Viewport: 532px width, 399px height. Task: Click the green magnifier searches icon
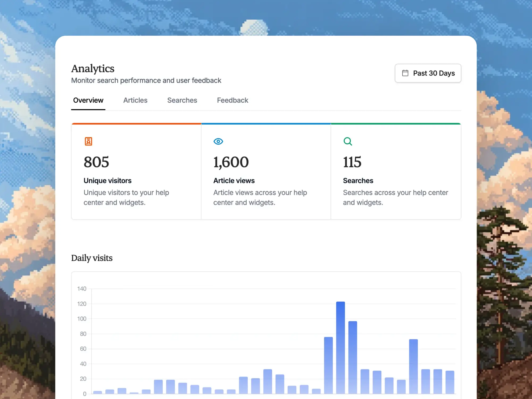(348, 141)
